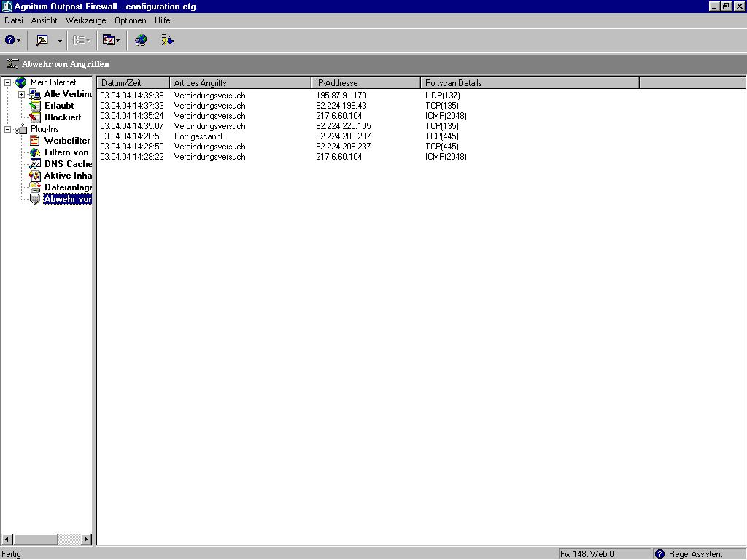Open dropdown arrow beside calendar toolbar icon
747x560 pixels.
(x=118, y=41)
